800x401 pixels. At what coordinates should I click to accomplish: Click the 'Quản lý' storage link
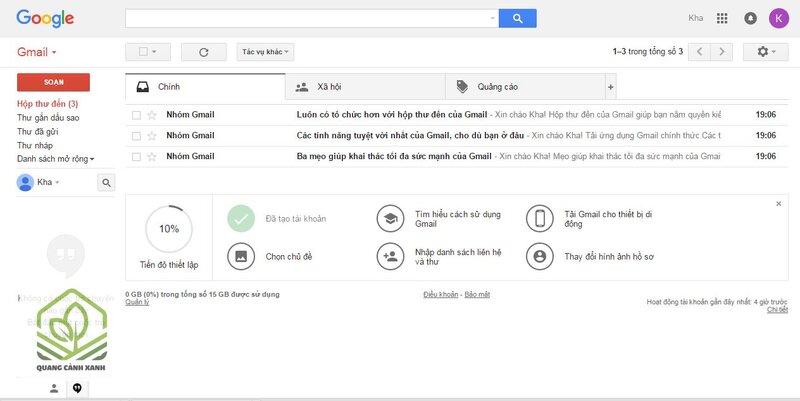pyautogui.click(x=137, y=302)
